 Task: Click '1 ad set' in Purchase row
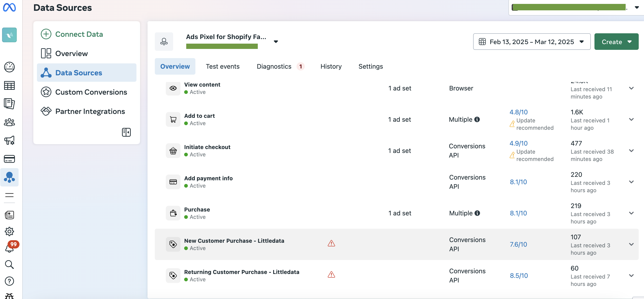pos(400,213)
